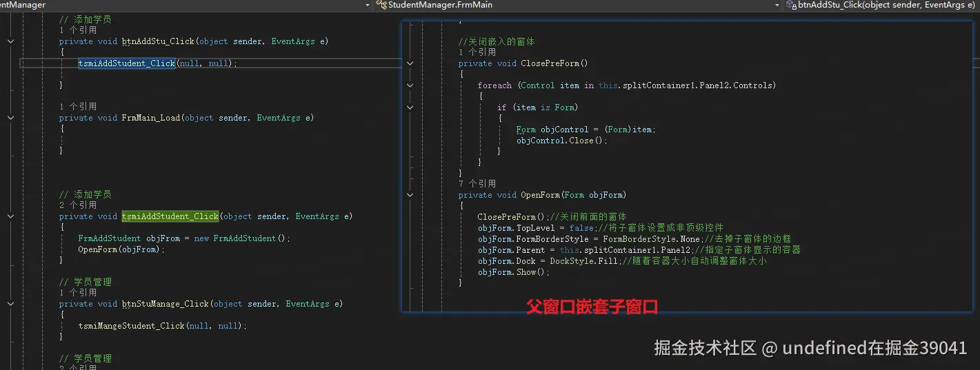
Task: Click 'splitContainer1.Panel2.Controls' in the foreach line
Action: [696, 85]
